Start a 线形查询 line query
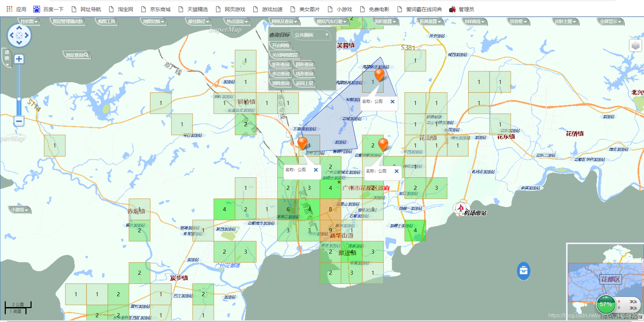The width and height of the screenshot is (644, 322). pyautogui.click(x=304, y=74)
